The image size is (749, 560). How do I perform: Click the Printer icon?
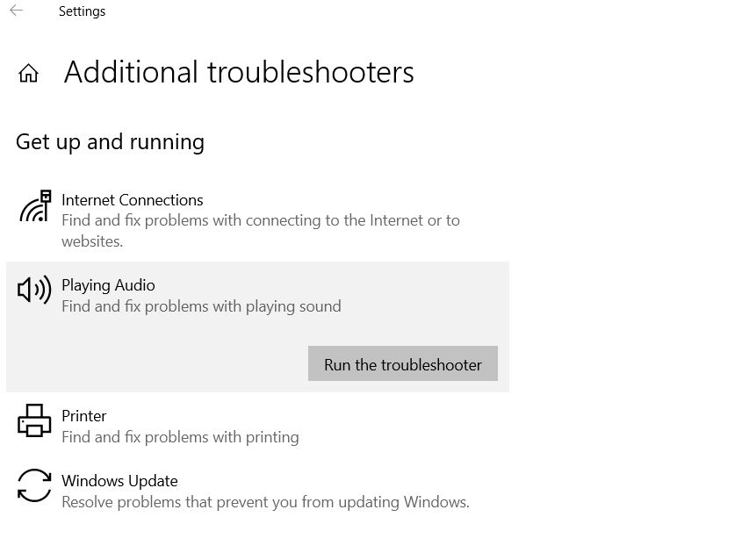coord(34,420)
